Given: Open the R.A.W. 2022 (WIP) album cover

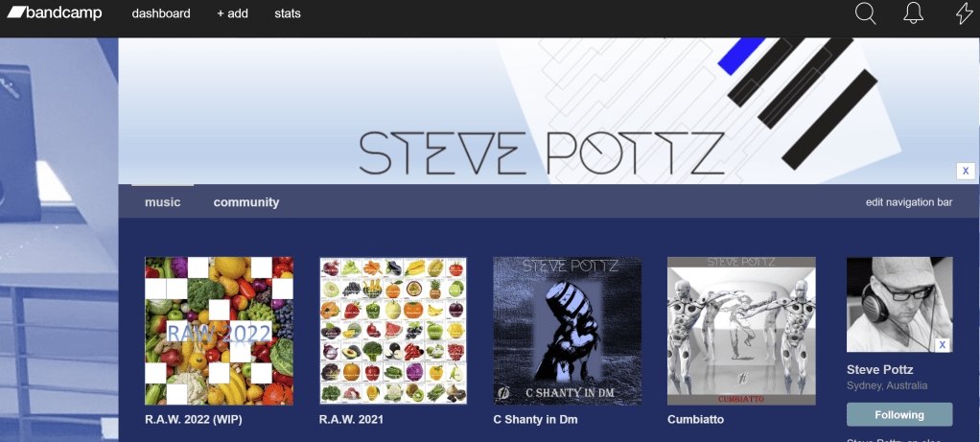Looking at the screenshot, I should 219,331.
